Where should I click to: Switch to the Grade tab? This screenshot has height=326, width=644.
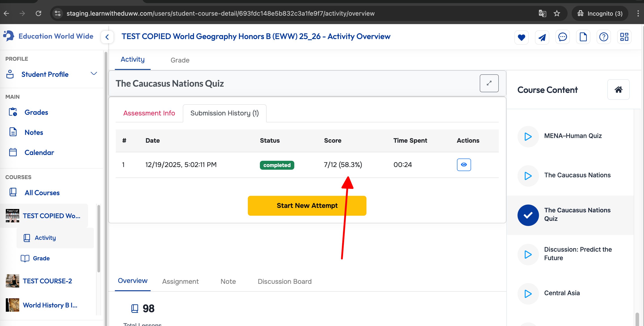(x=180, y=60)
